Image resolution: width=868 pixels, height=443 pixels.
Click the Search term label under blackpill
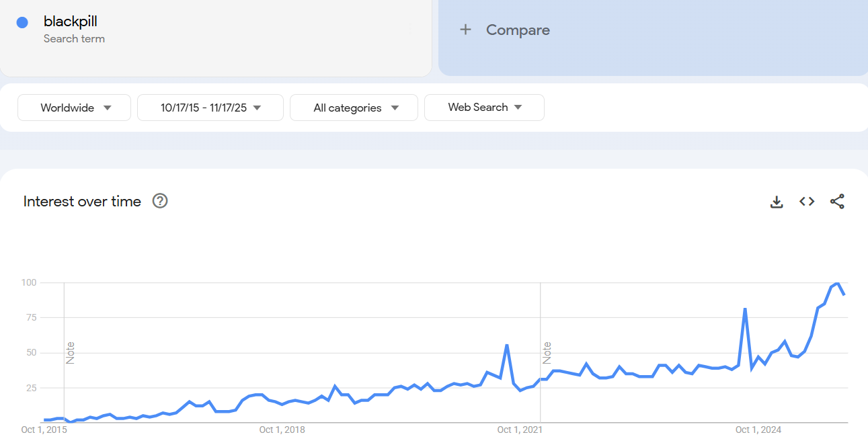coord(74,39)
